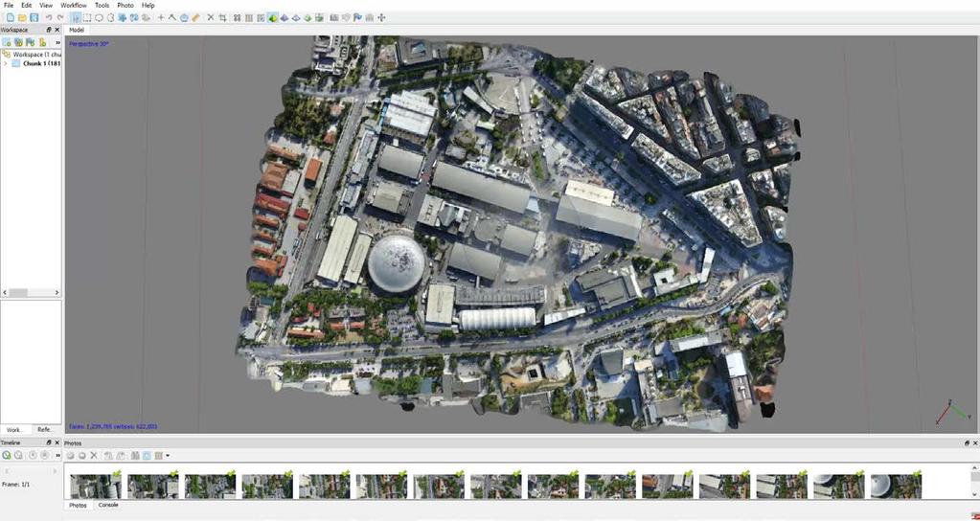Click the first Timeline toolbar icon
Screen dimensions: 980x521
pos(7,456)
